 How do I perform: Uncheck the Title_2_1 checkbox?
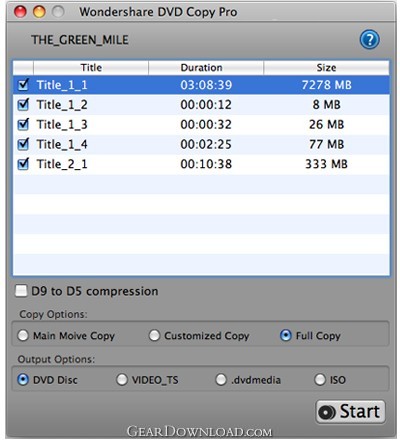click(23, 164)
